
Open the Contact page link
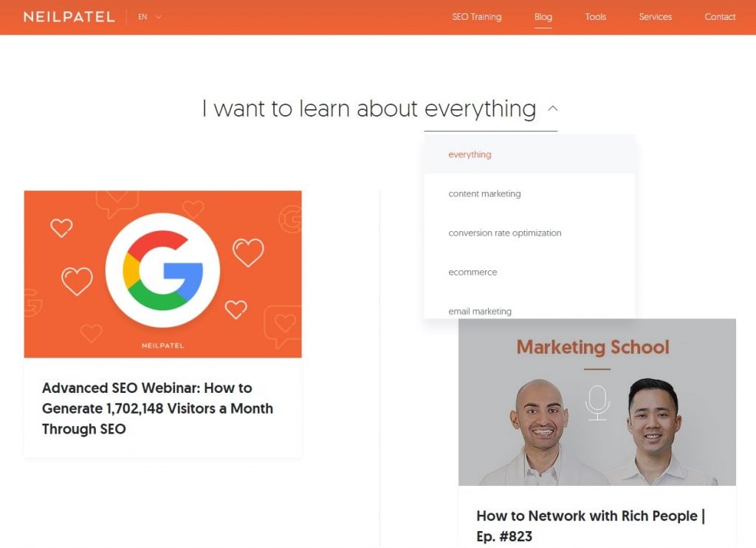point(720,17)
